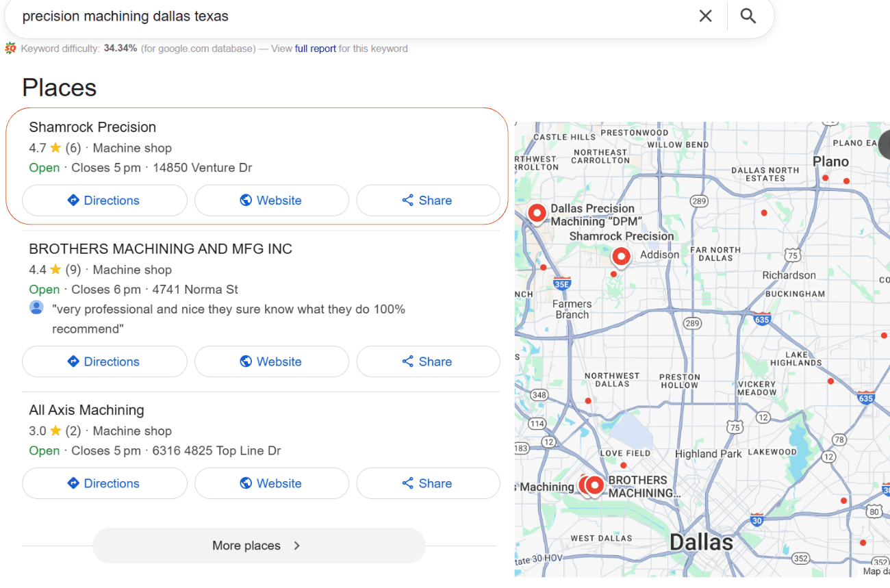This screenshot has width=890, height=588.
Task: Open the Shamrock Precision listing title
Action: [92, 127]
